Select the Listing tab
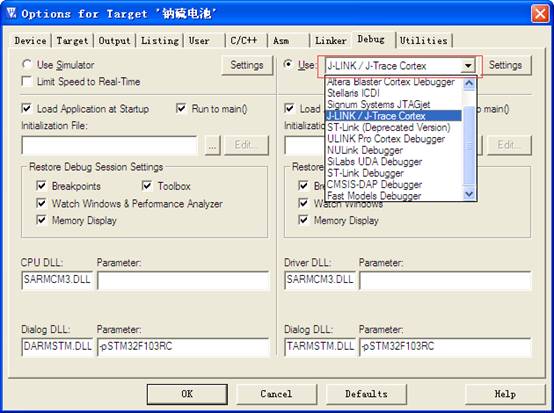This screenshot has width=554, height=413. (x=160, y=41)
